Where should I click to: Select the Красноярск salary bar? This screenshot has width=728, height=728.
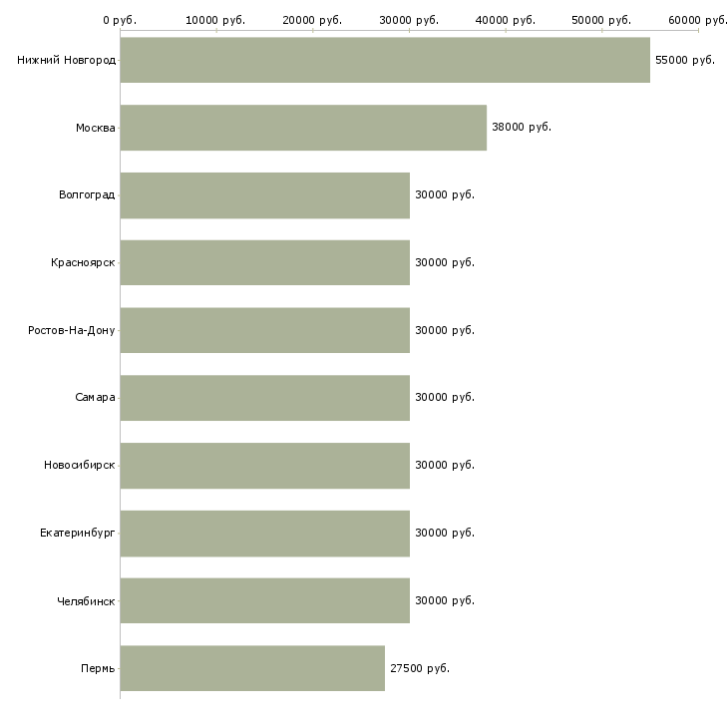click(264, 263)
